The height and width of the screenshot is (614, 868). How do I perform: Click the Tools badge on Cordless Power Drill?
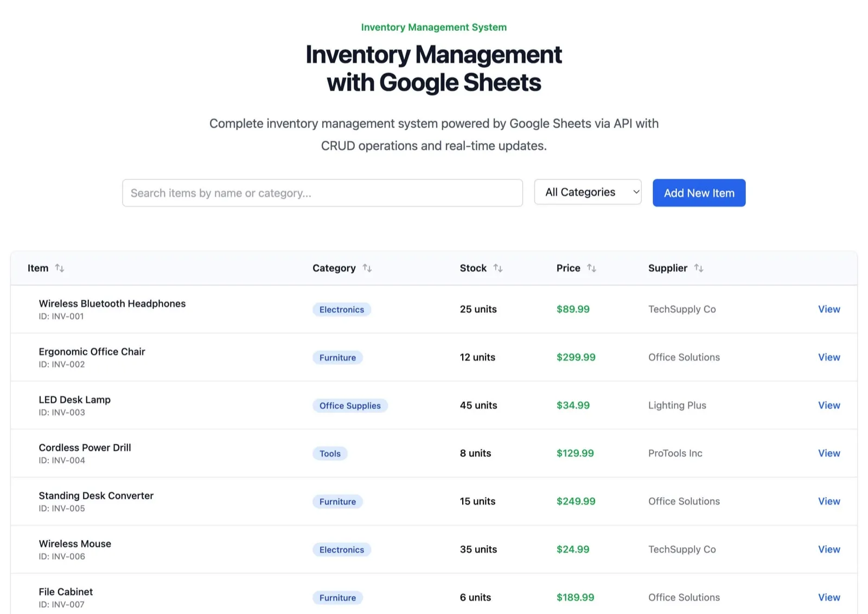pyautogui.click(x=330, y=453)
